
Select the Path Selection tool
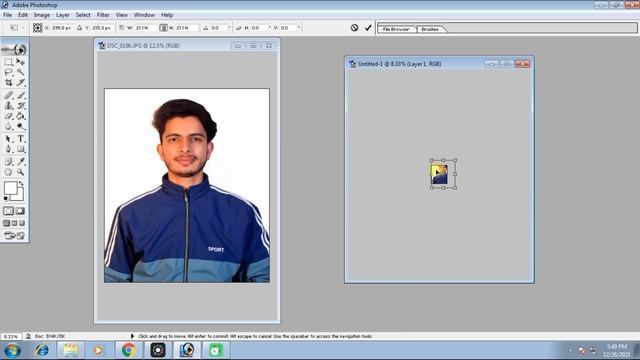tap(9, 139)
